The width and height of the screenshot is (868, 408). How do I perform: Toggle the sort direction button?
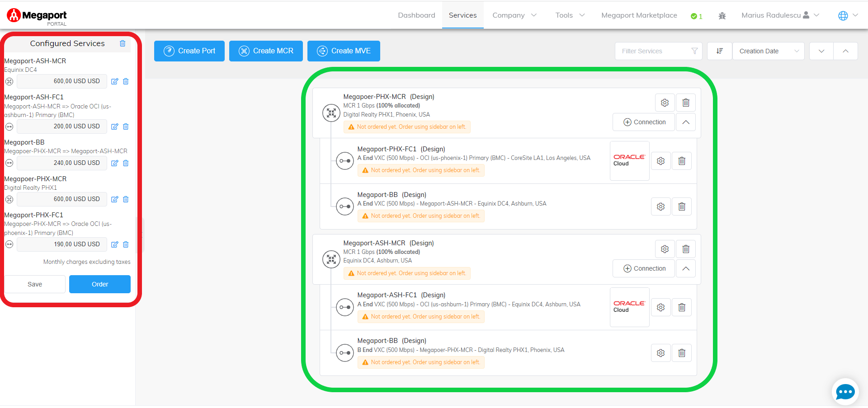pyautogui.click(x=719, y=51)
